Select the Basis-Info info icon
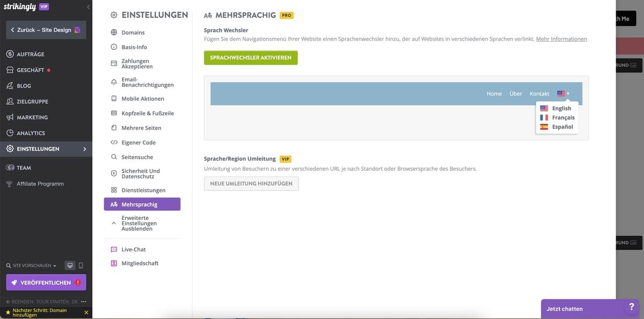The height and width of the screenshot is (319, 644). 113,47
